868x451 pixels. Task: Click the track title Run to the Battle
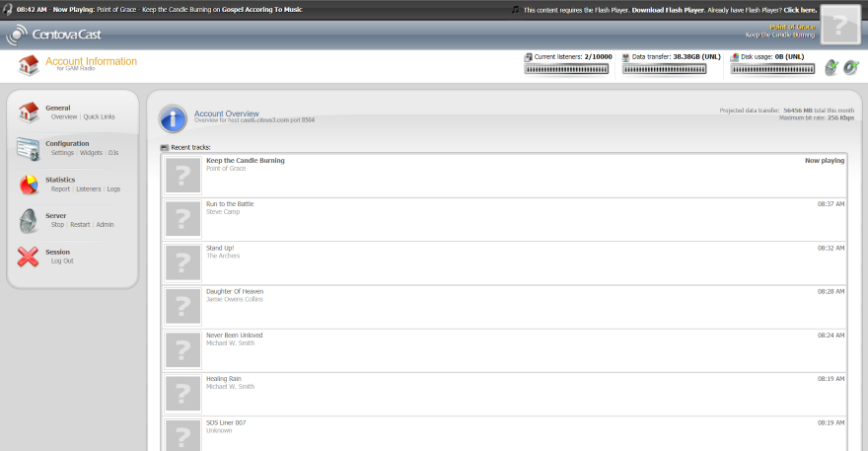(x=230, y=204)
